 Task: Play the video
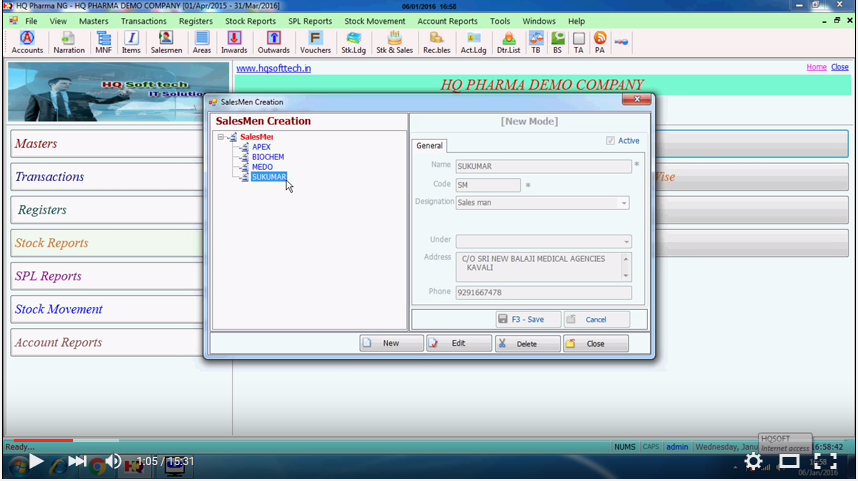coord(36,461)
